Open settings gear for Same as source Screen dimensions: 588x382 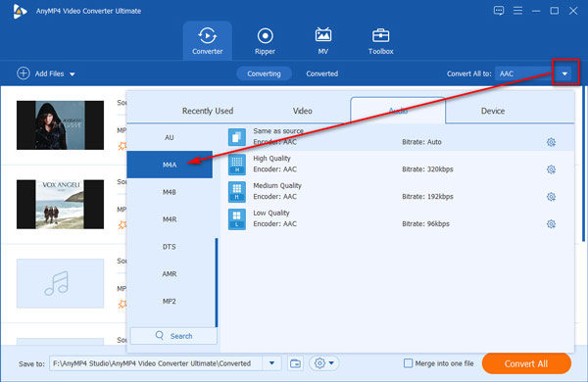(x=551, y=142)
